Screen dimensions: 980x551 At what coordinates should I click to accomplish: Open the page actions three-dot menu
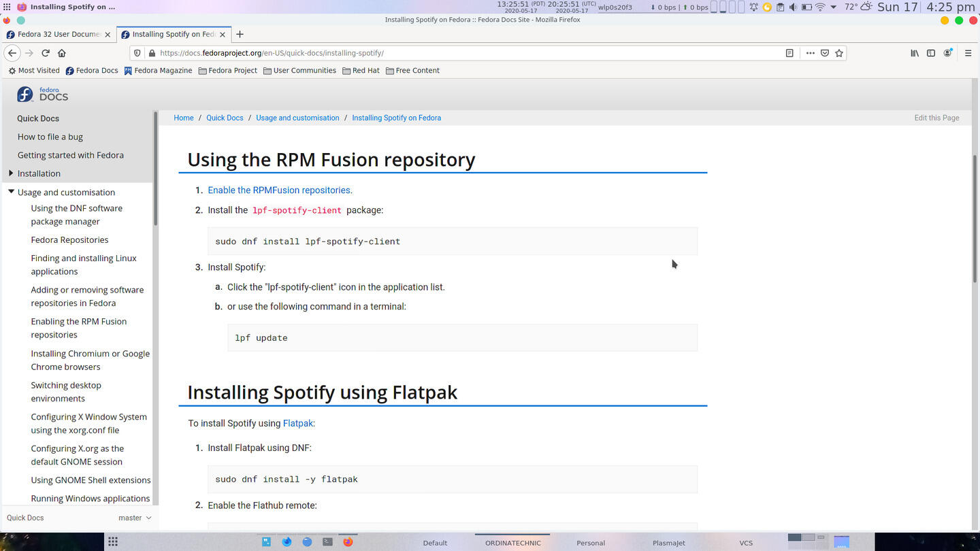(x=810, y=53)
